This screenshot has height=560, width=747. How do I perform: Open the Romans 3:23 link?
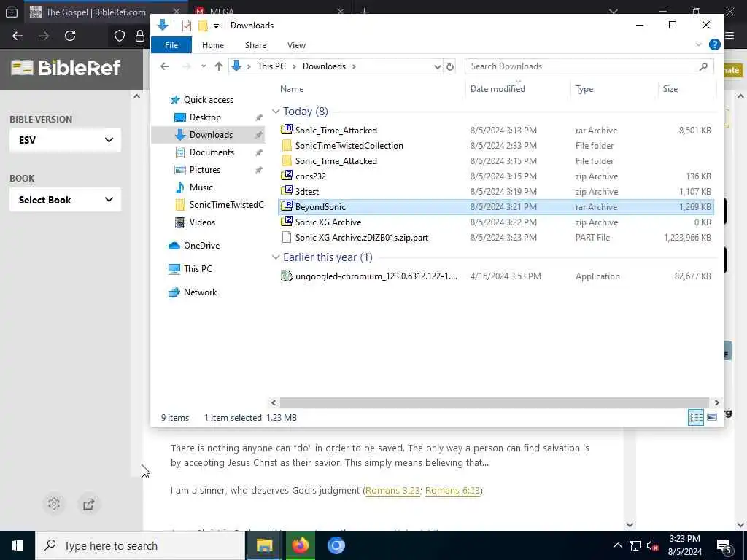pos(392,491)
